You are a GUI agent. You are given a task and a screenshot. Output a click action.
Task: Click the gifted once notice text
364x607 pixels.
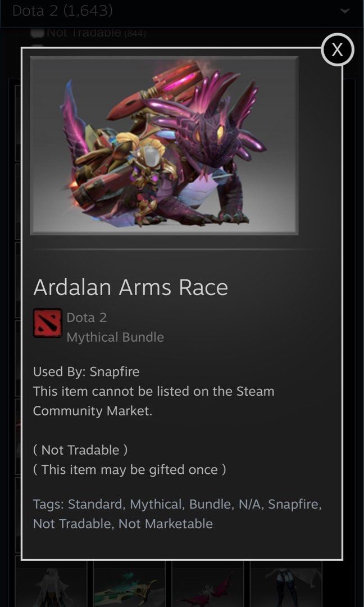(x=130, y=469)
